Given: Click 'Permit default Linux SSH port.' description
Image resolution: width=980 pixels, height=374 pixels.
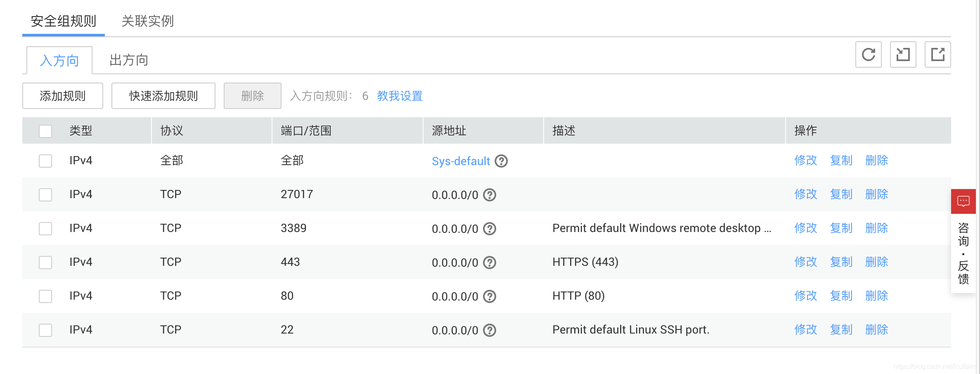Looking at the screenshot, I should tap(631, 330).
